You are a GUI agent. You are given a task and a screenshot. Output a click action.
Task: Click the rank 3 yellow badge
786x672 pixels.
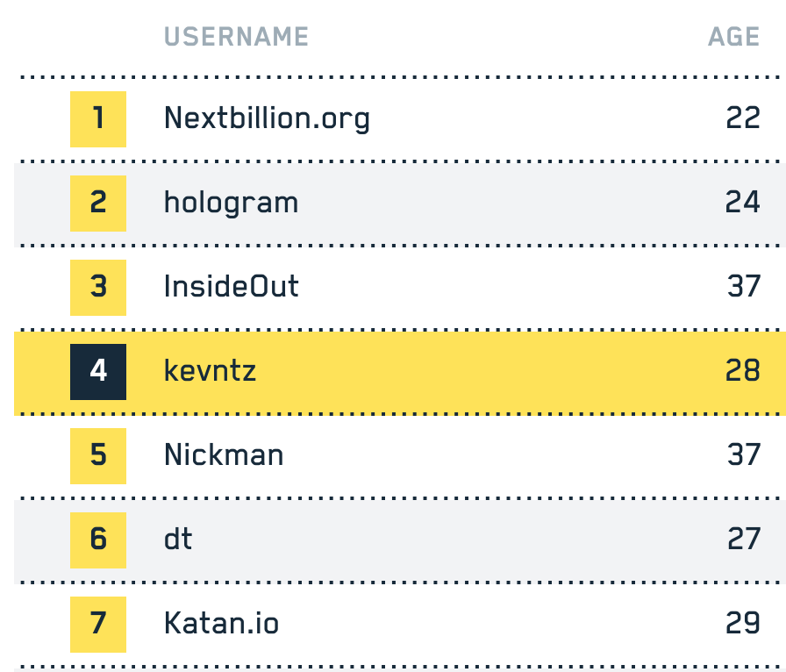pyautogui.click(x=98, y=287)
